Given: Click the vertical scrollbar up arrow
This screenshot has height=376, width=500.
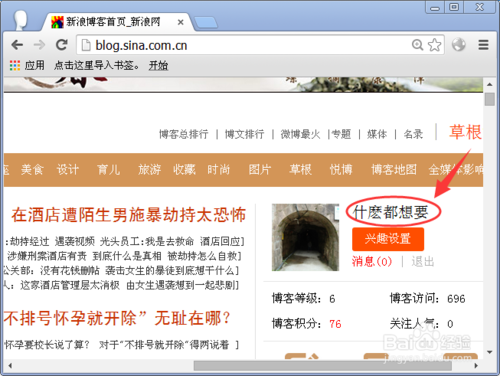Looking at the screenshot, I should (489, 85).
